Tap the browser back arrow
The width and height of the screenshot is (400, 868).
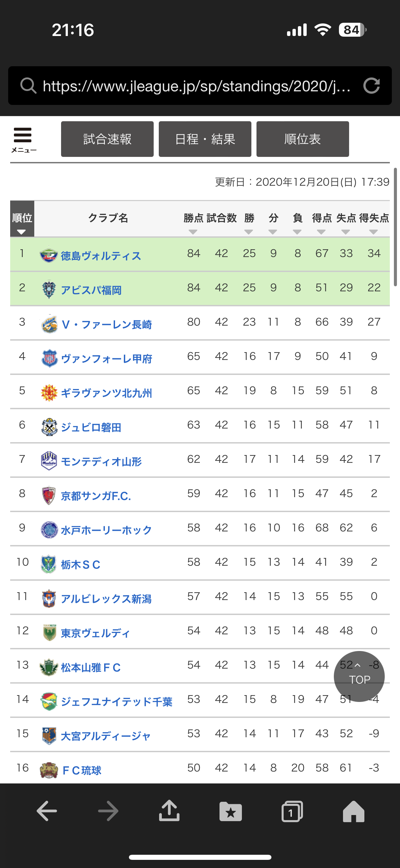click(x=46, y=811)
